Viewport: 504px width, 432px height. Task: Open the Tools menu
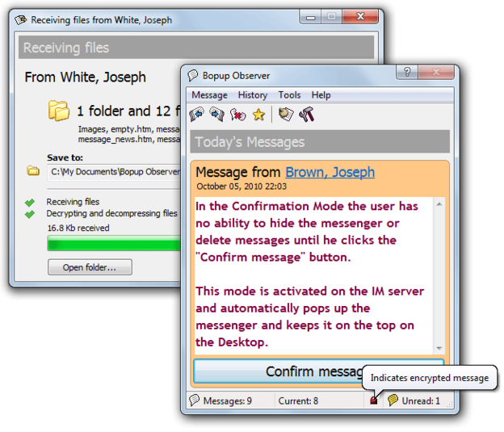[x=289, y=94]
